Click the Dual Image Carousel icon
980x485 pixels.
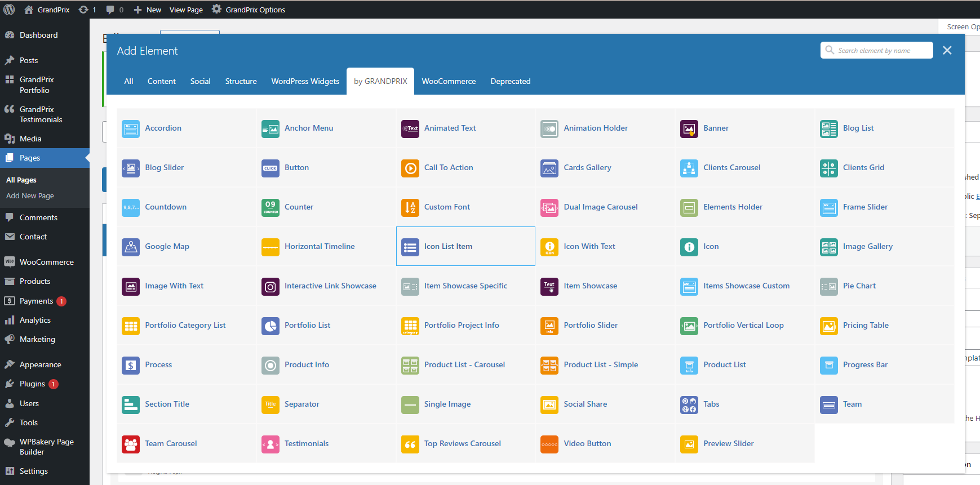tap(549, 208)
